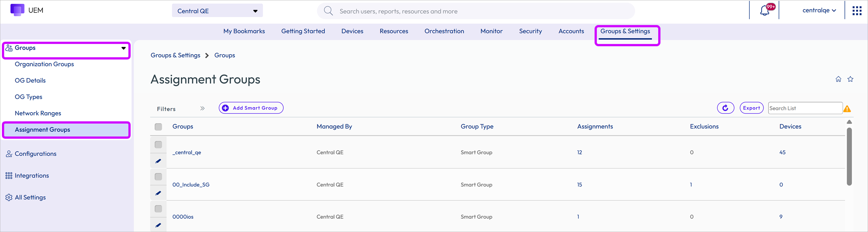868x232 pixels.
Task: Open the apps grid launcher icon
Action: pyautogui.click(x=857, y=11)
